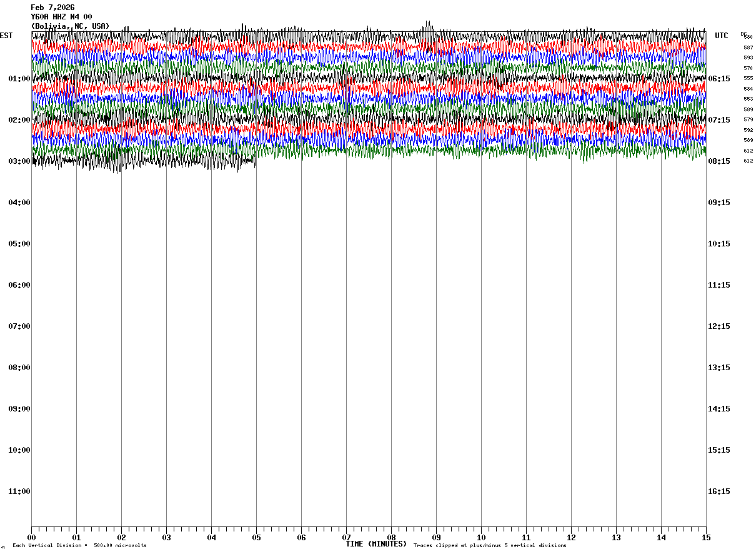Click the 'EST' timezone label
This screenshot has height=554, width=756.
[6, 36]
